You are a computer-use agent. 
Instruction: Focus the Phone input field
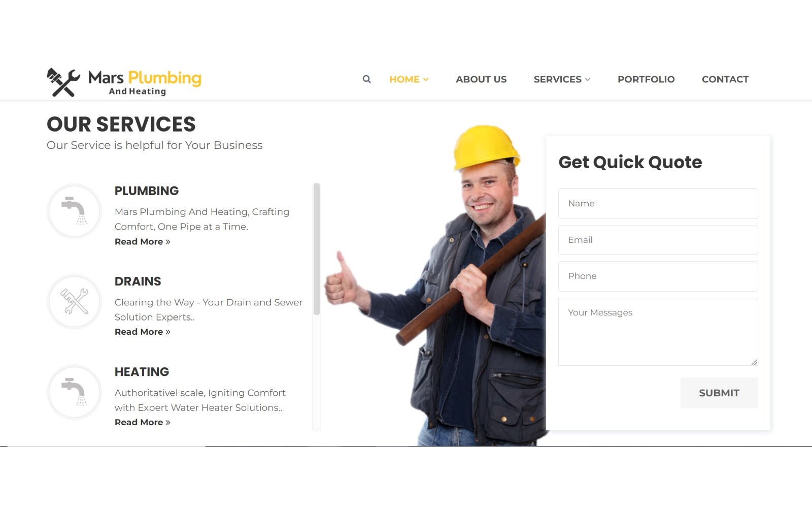tap(658, 276)
